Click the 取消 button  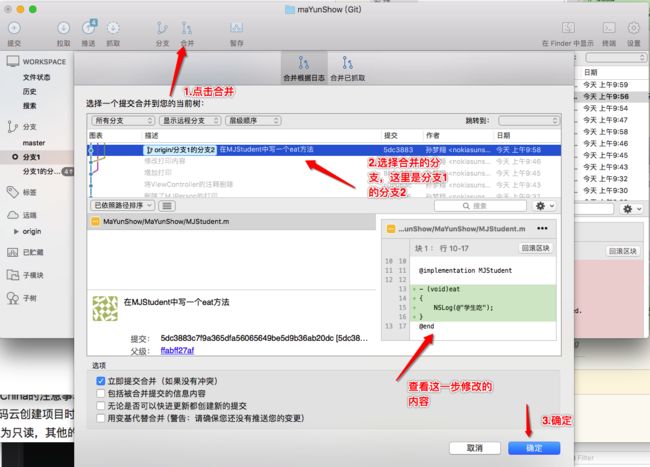(475, 448)
